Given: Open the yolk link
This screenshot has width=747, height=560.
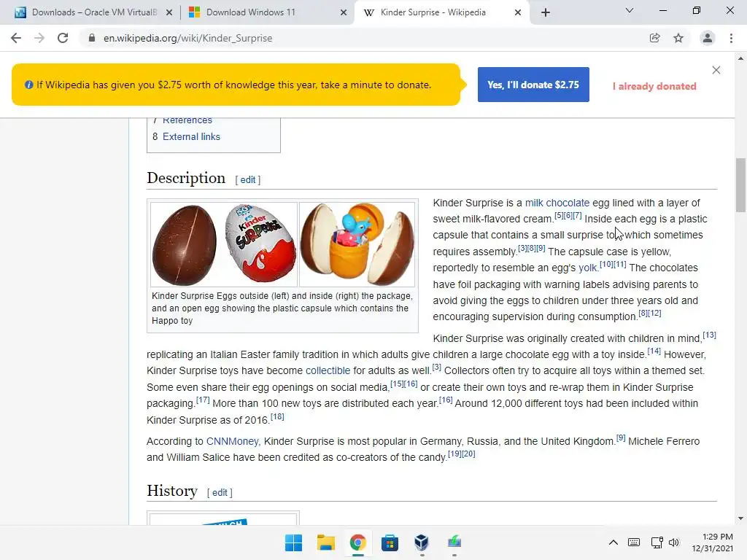Looking at the screenshot, I should pos(587,268).
